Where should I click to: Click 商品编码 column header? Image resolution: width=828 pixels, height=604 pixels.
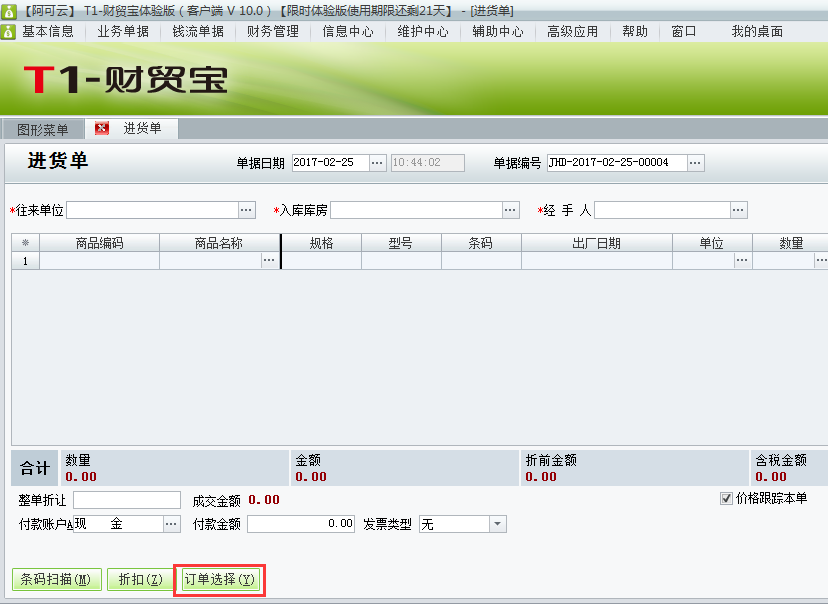99,243
